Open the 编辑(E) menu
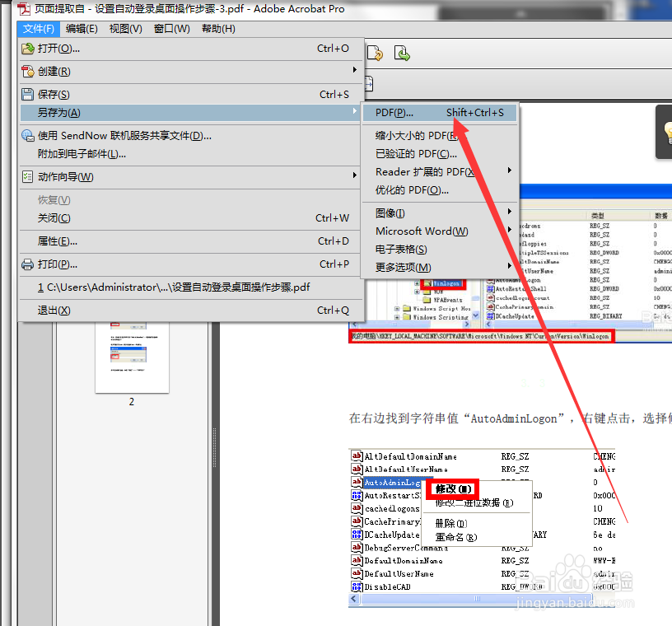 point(82,29)
